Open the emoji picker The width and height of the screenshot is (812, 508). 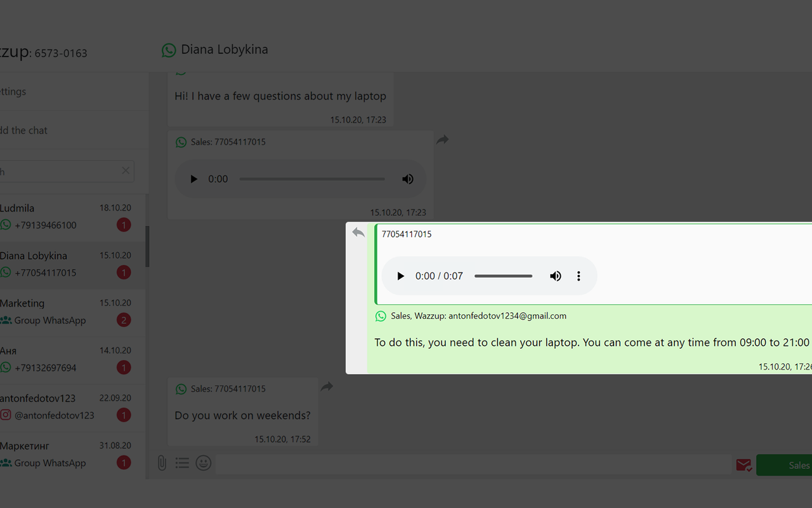[x=203, y=464]
